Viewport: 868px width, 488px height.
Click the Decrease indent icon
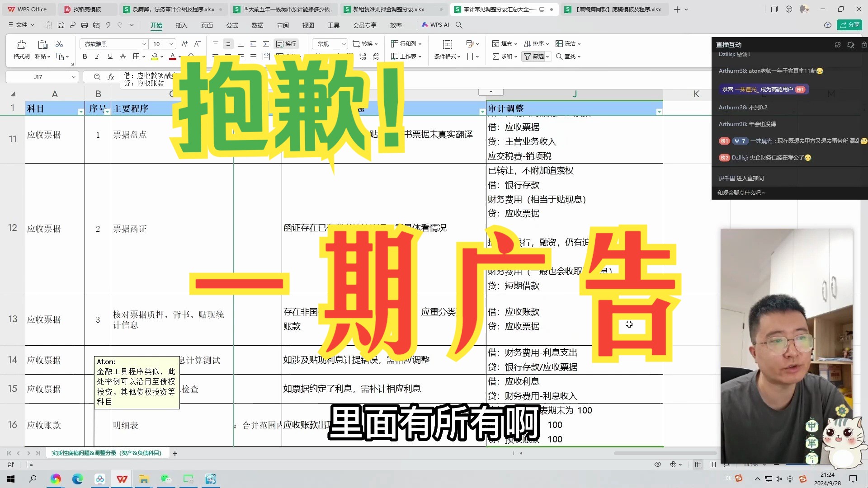[254, 44]
